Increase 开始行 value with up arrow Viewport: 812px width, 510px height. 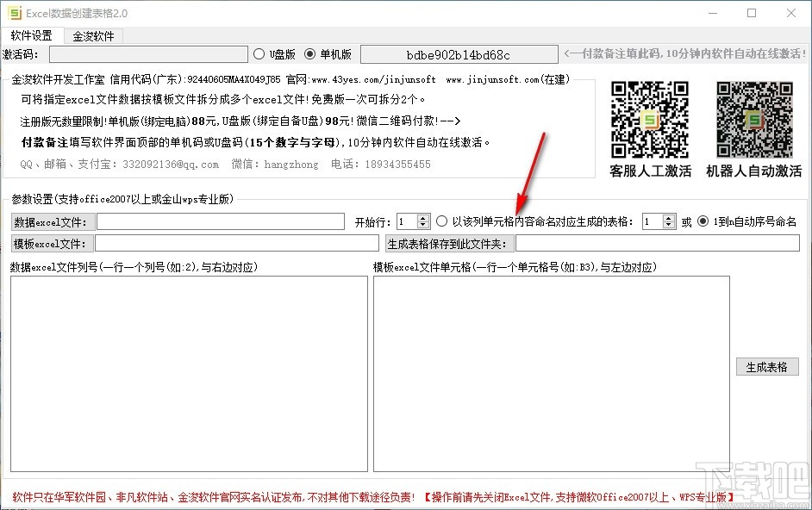pyautogui.click(x=423, y=216)
